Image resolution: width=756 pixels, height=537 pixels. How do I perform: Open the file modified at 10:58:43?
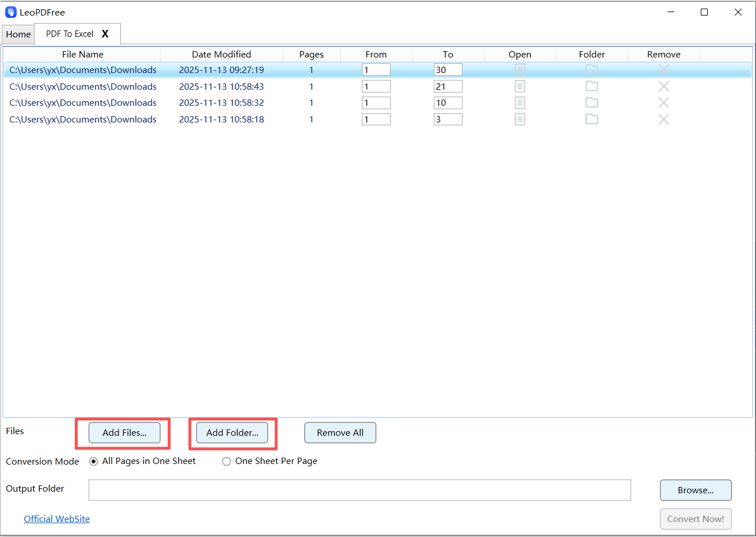click(x=520, y=86)
